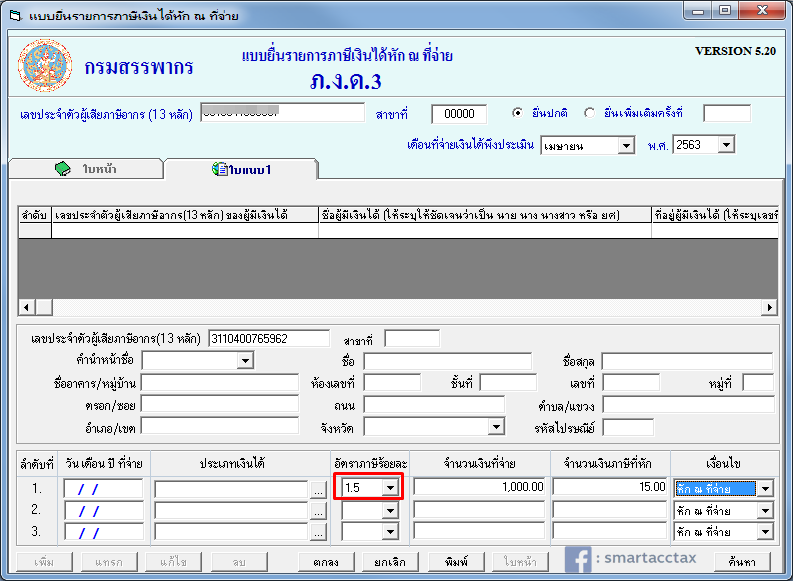Open the month dropdown showing เมษายน
Screen dimensions: 793x581
click(x=626, y=146)
